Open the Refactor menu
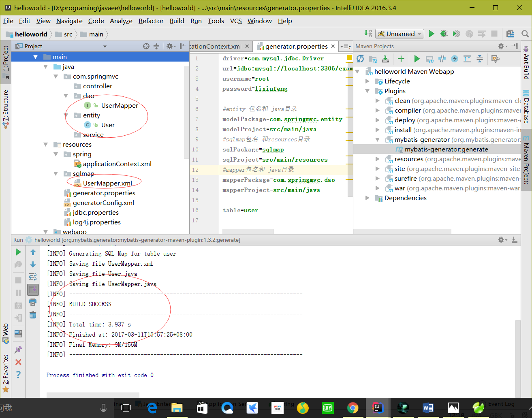The height and width of the screenshot is (418, 532). click(151, 21)
